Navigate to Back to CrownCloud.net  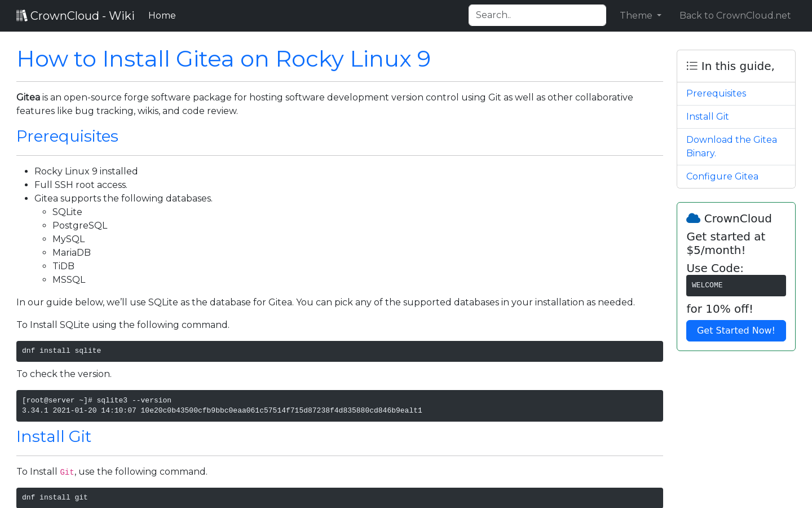735,15
